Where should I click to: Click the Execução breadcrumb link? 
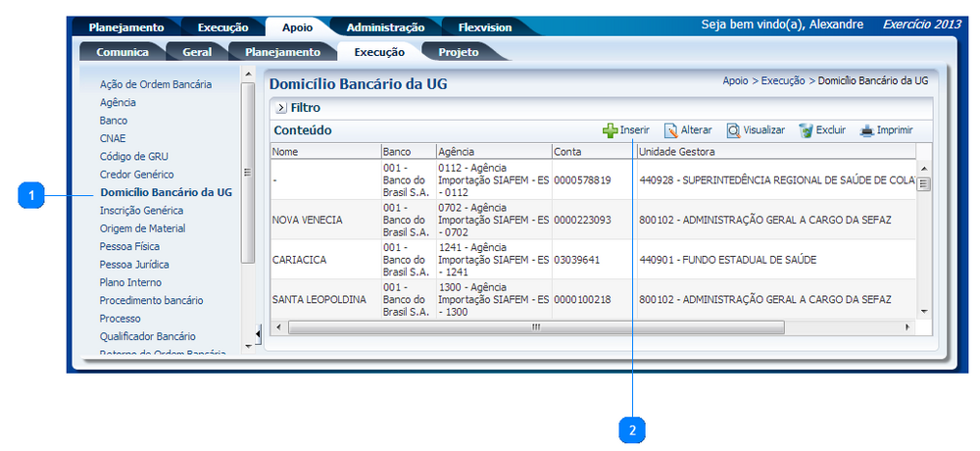pyautogui.click(x=782, y=80)
